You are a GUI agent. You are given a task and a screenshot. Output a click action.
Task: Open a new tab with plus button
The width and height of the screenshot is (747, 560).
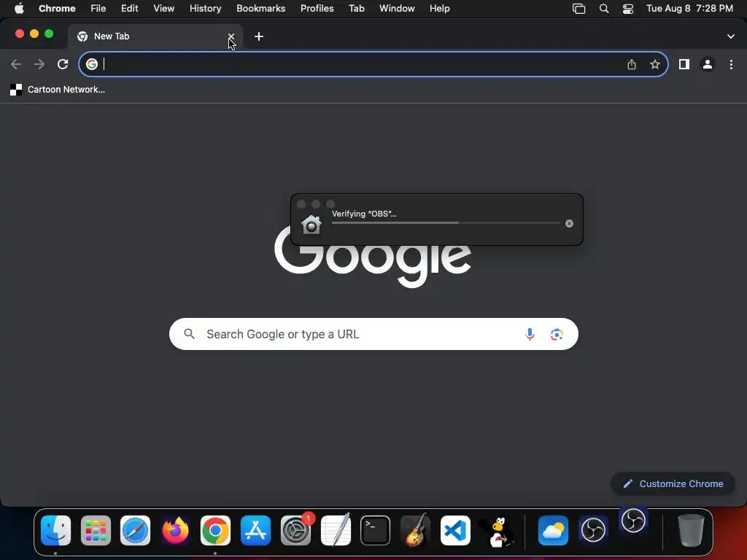pos(259,36)
